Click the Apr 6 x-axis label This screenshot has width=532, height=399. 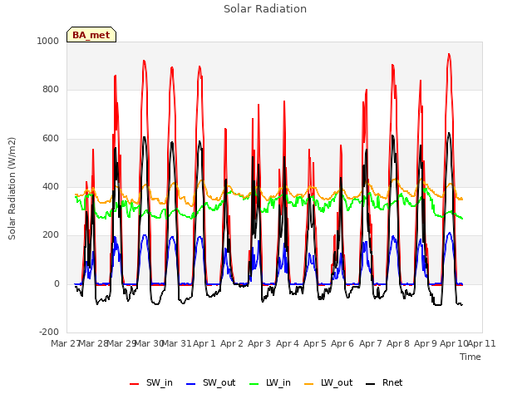click(342, 343)
